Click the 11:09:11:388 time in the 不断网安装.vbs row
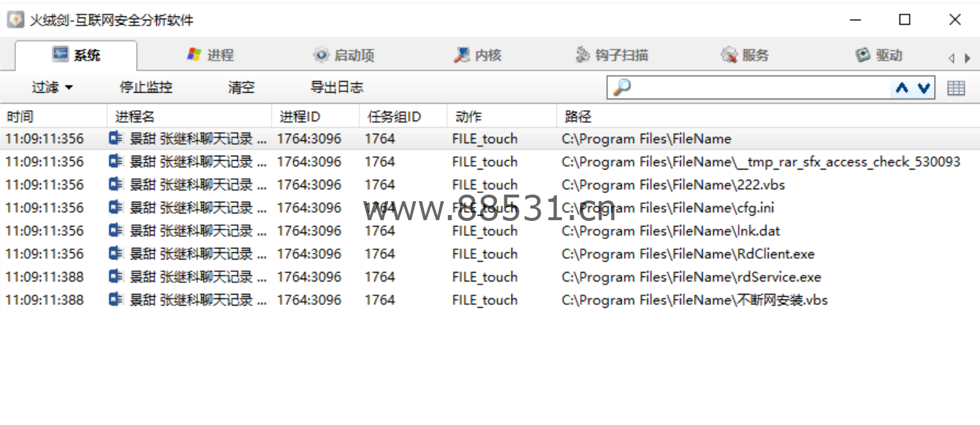 [45, 300]
